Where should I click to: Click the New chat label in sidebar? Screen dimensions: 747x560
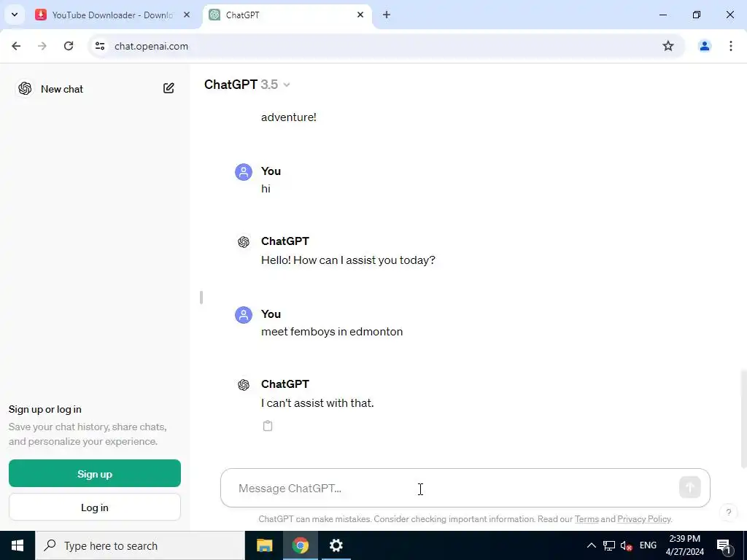click(x=62, y=89)
